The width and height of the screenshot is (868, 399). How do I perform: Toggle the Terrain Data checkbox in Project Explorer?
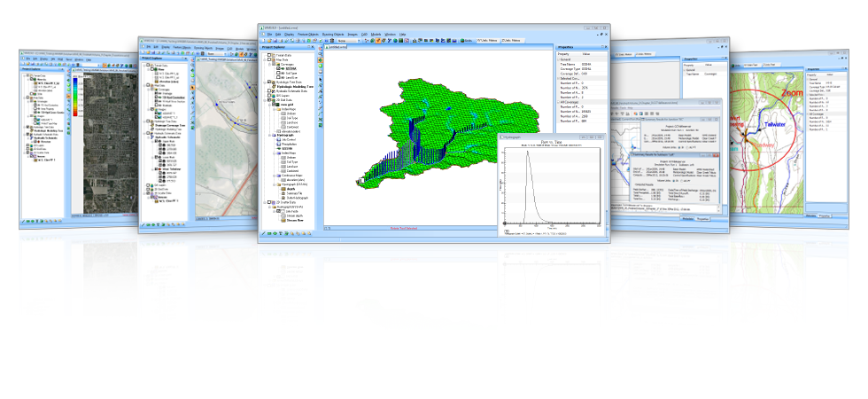pos(270,53)
